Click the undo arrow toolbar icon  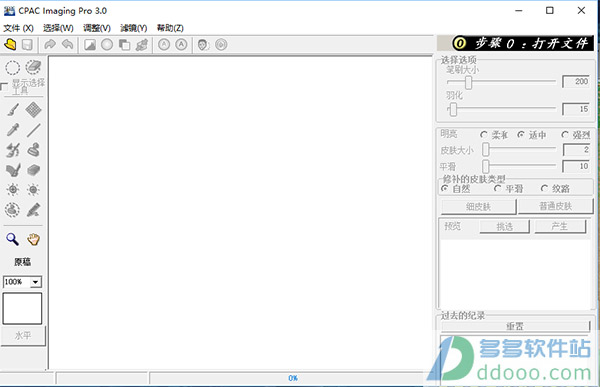pyautogui.click(x=68, y=45)
